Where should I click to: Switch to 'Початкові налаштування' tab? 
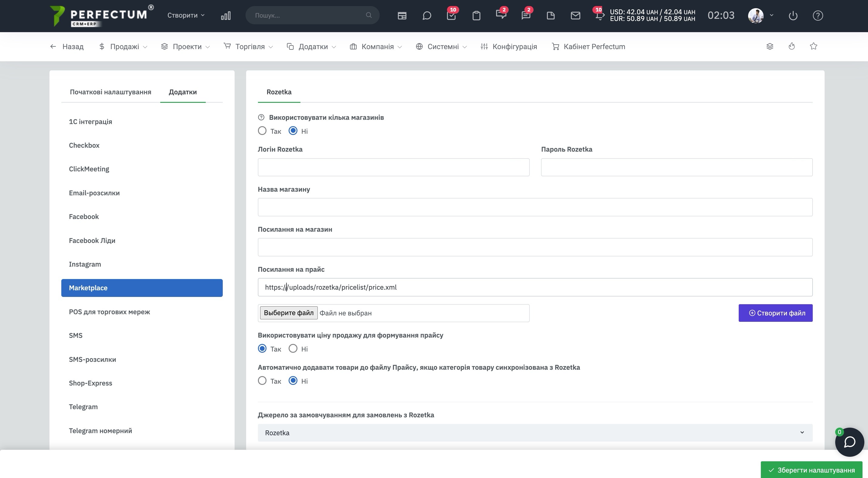click(110, 92)
